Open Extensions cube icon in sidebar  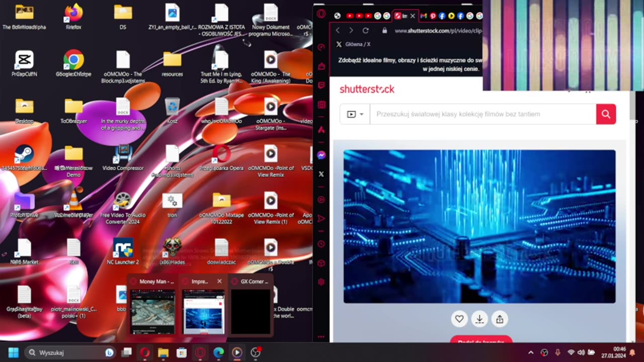[321, 263]
